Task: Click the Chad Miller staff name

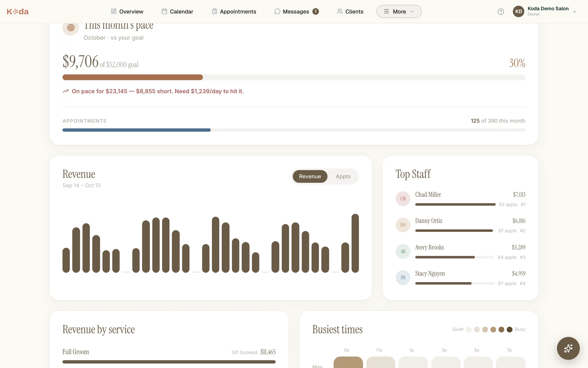Action: (428, 195)
